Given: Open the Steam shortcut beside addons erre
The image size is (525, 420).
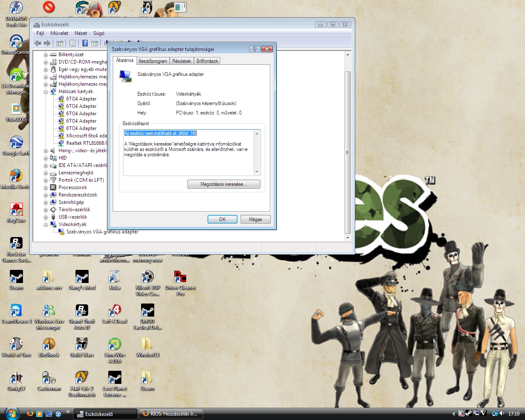Looking at the screenshot, I should [x=16, y=280].
